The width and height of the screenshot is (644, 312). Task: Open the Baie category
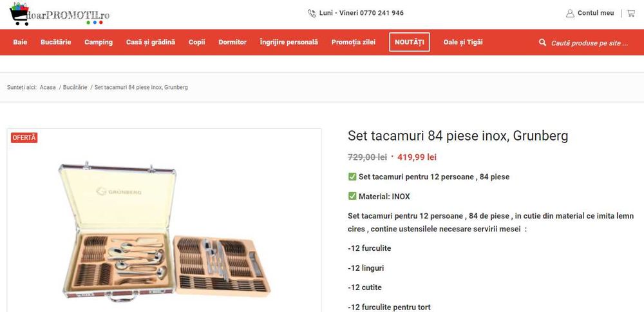pos(20,43)
